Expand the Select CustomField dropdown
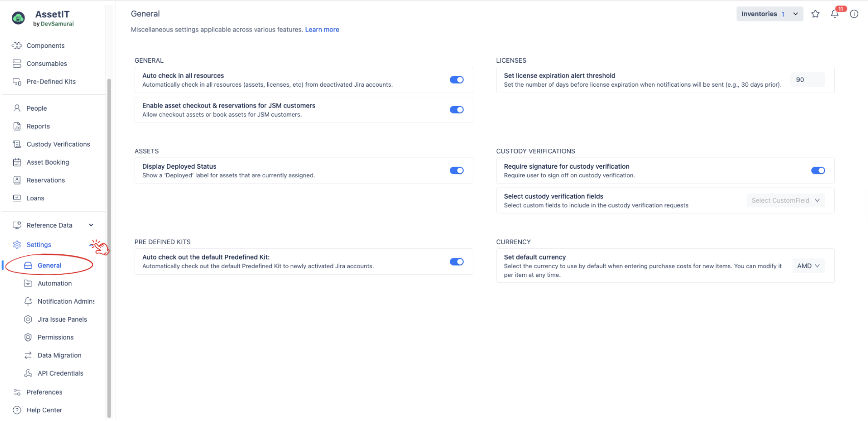The height and width of the screenshot is (421, 868). pyautogui.click(x=785, y=201)
